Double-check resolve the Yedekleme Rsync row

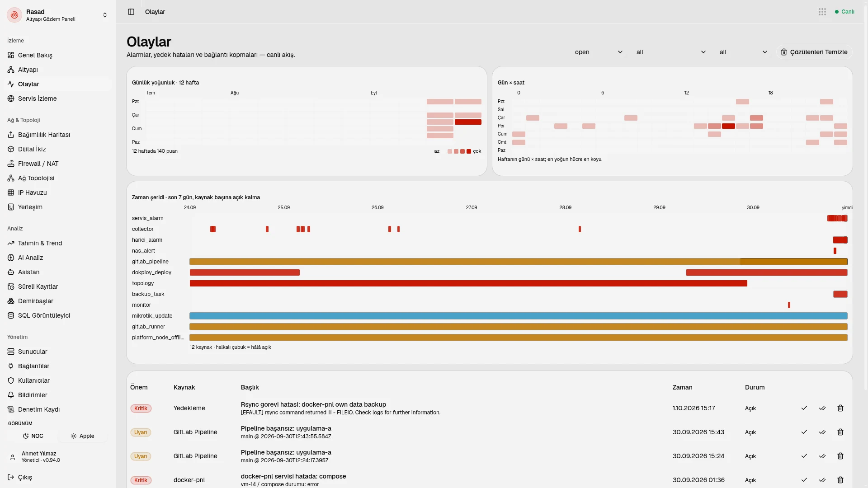[822, 408]
